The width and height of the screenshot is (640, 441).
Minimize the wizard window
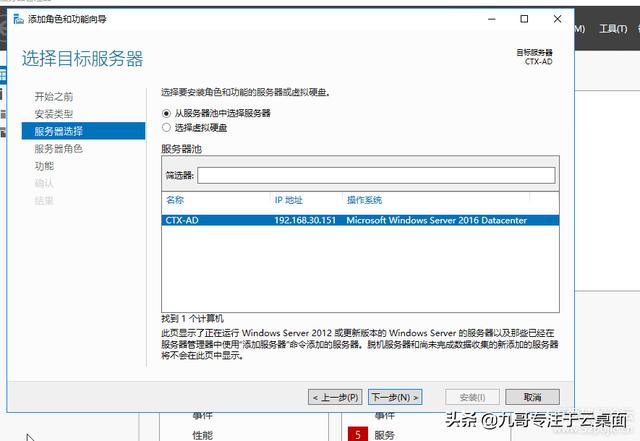click(491, 19)
